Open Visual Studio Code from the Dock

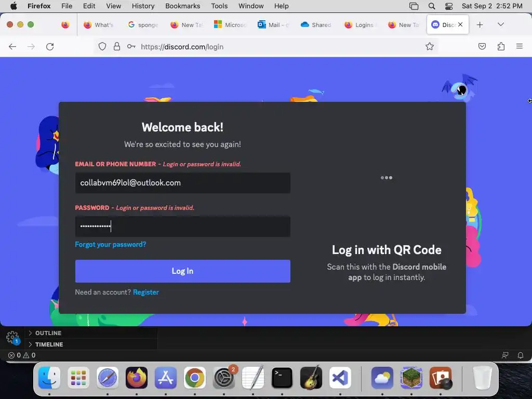340,378
